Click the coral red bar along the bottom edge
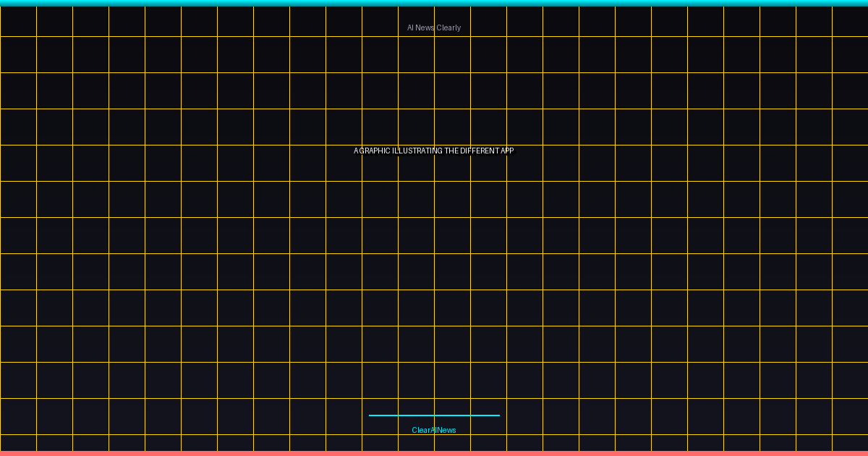868x456 pixels. pyautogui.click(x=434, y=453)
